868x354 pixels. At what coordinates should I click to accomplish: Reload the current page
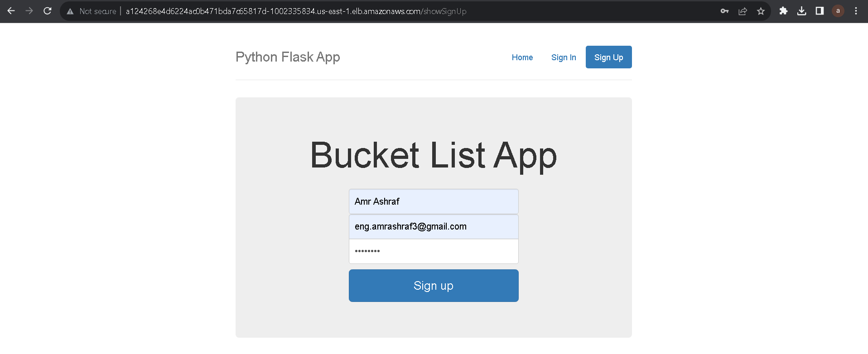(x=47, y=11)
